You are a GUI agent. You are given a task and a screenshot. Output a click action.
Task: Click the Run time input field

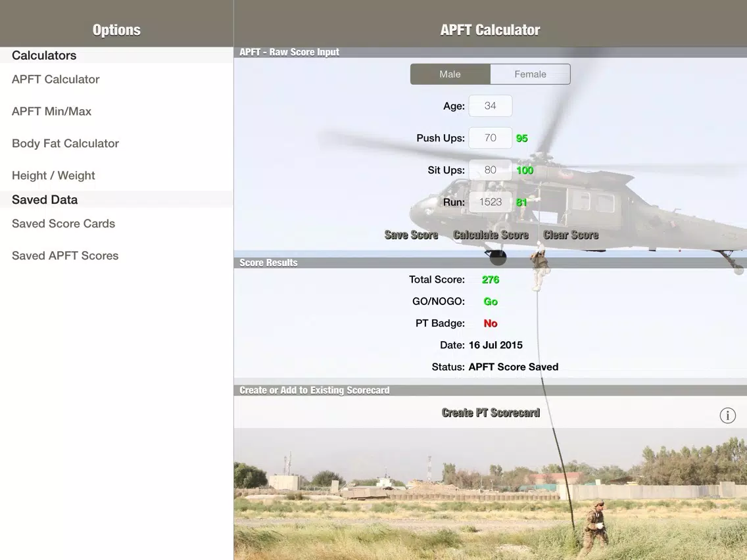491,202
